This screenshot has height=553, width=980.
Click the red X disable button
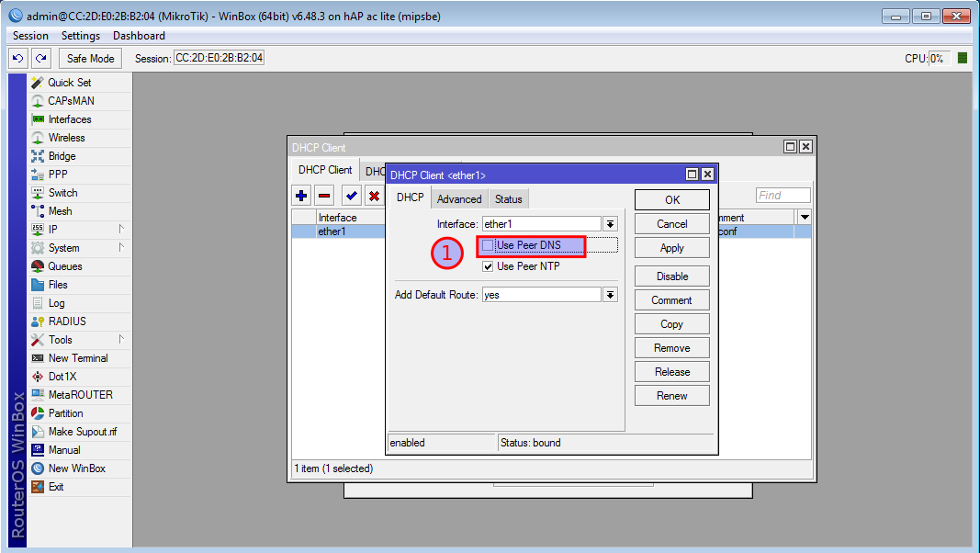[x=374, y=196]
